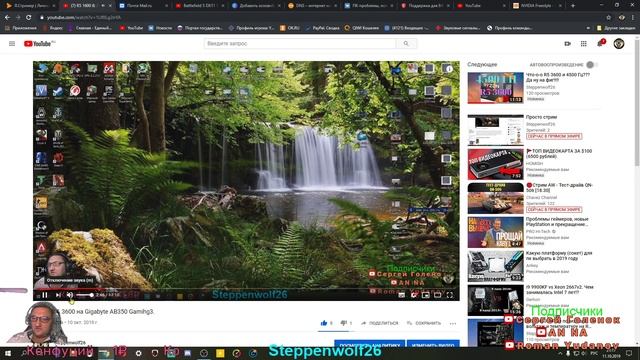Seek on the red video progress bar
Image resolution: width=640 pixels, height=360 pixels.
coord(246,289)
